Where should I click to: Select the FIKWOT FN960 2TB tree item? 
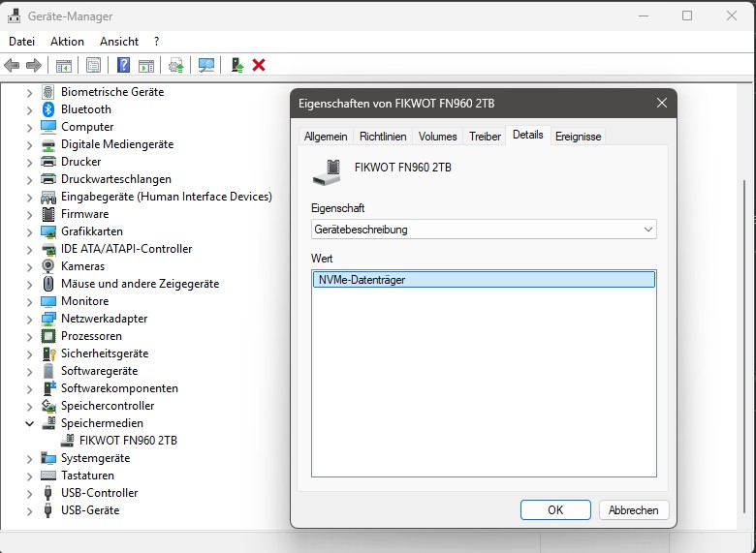pyautogui.click(x=128, y=441)
